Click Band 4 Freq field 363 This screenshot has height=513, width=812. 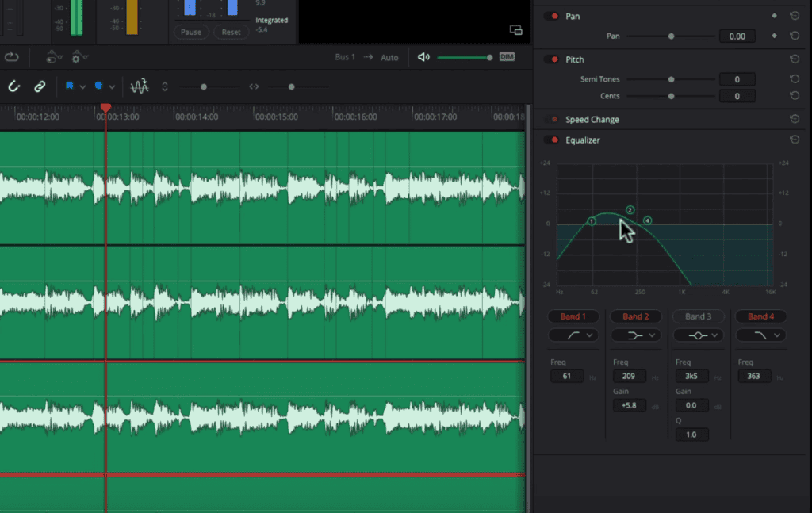(x=754, y=376)
